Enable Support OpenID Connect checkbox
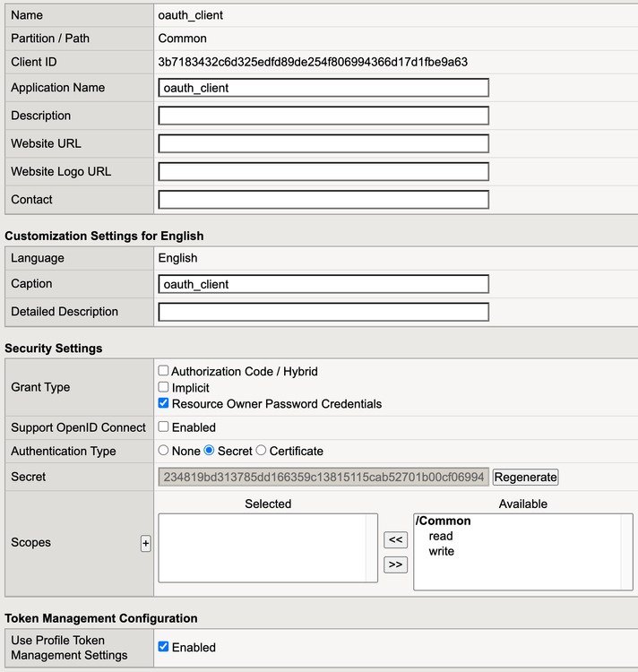The image size is (638, 672). coord(164,427)
